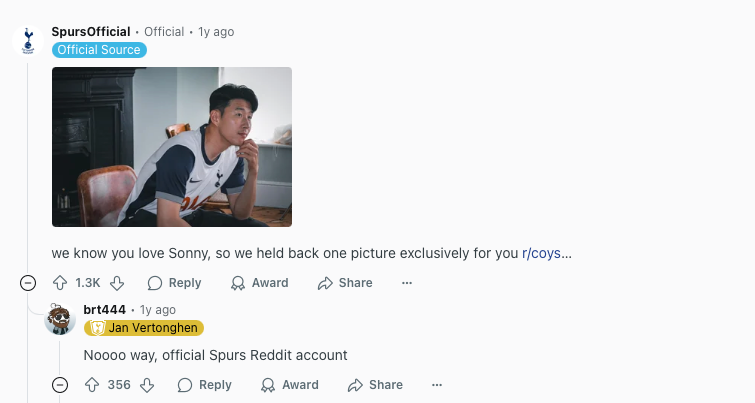The width and height of the screenshot is (755, 403).
Task: Select the Jan Vertonghen user flair
Action: click(x=144, y=328)
